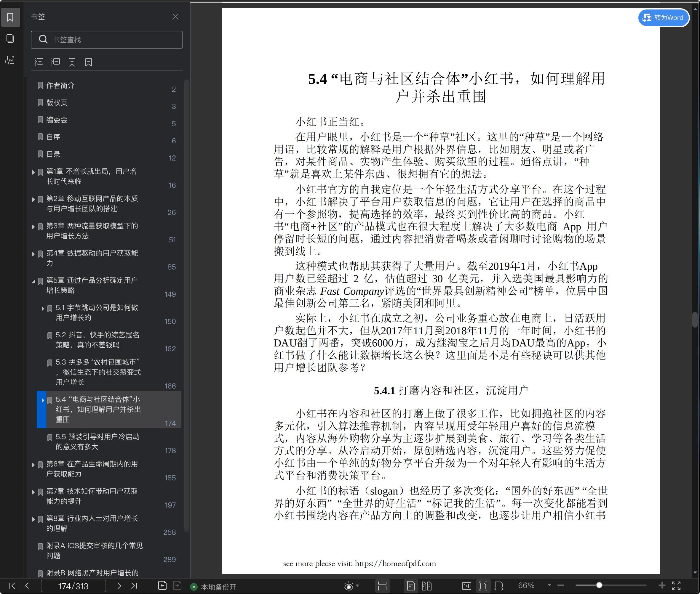This screenshot has width=700, height=594.
Task: Click the bookmark panel scrollbar
Action: click(186, 305)
